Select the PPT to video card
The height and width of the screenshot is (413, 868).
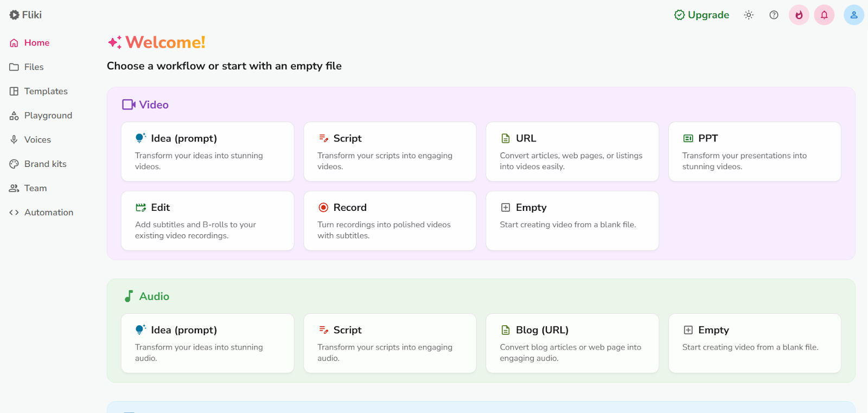pos(755,152)
